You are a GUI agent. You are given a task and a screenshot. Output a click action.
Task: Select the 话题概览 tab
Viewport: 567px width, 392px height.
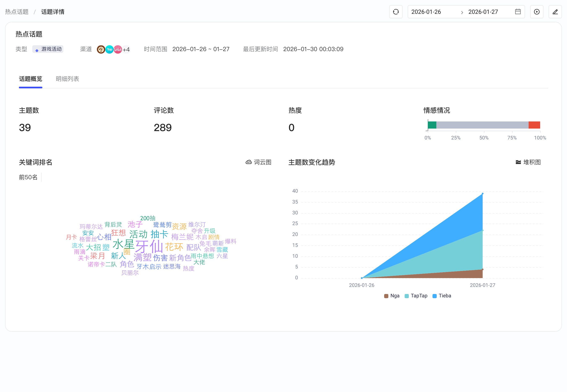[x=30, y=79]
